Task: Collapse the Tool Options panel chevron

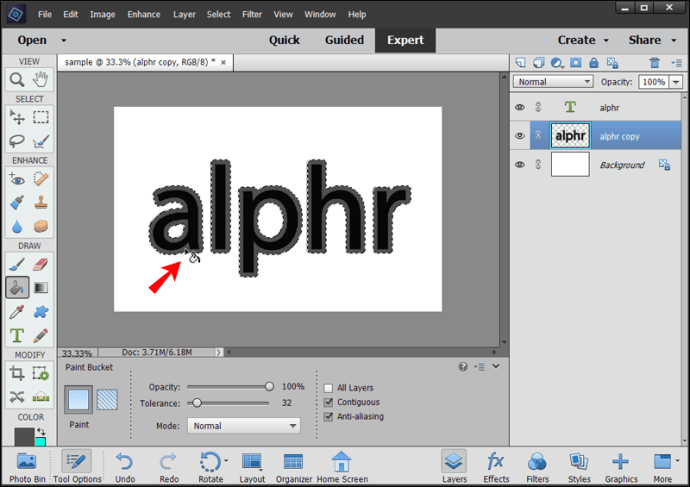Action: tap(496, 366)
